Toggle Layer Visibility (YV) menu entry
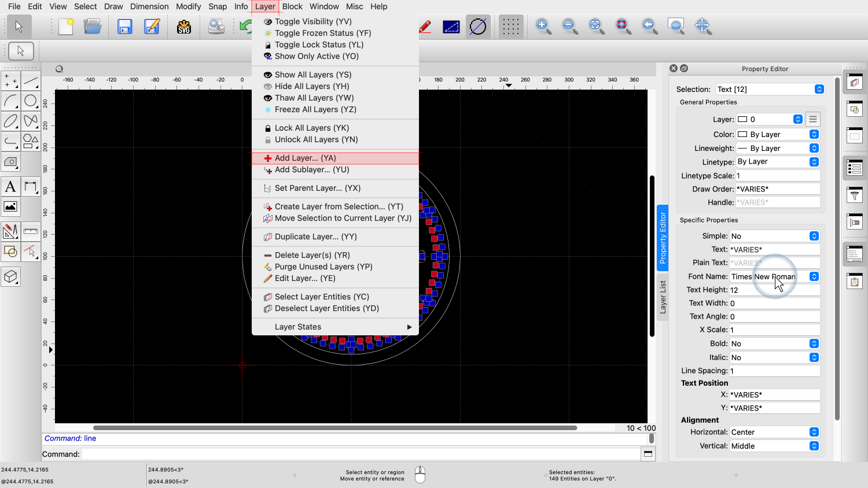Screen dimensions: 868x488 (x=312, y=21)
